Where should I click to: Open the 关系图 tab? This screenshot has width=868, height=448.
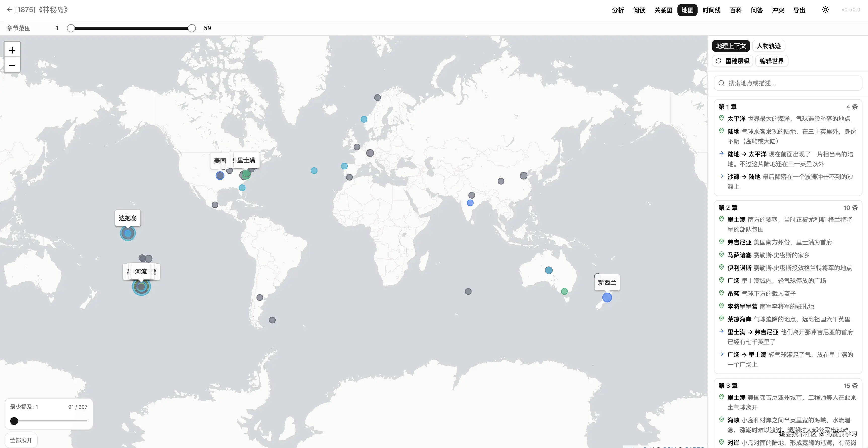click(x=663, y=10)
